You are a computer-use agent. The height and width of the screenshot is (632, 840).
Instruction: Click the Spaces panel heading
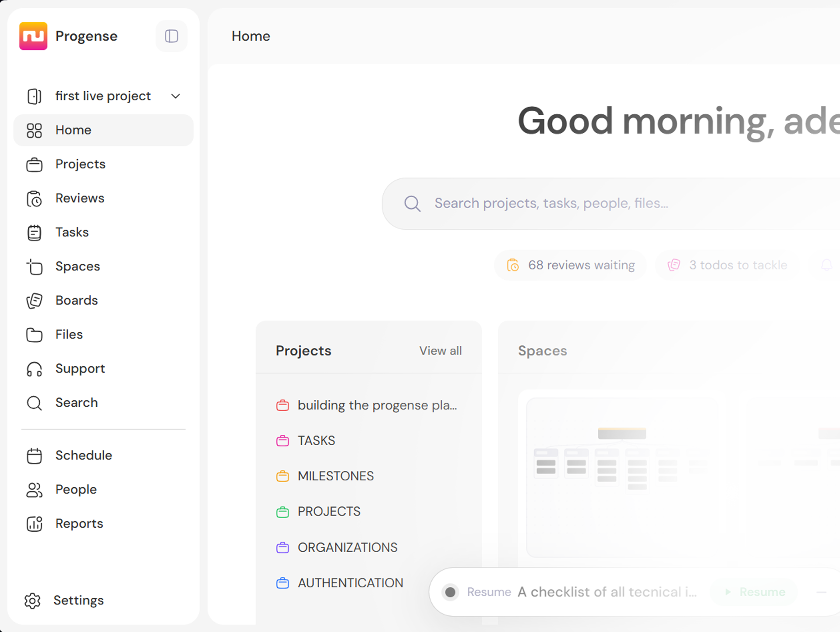pos(543,351)
